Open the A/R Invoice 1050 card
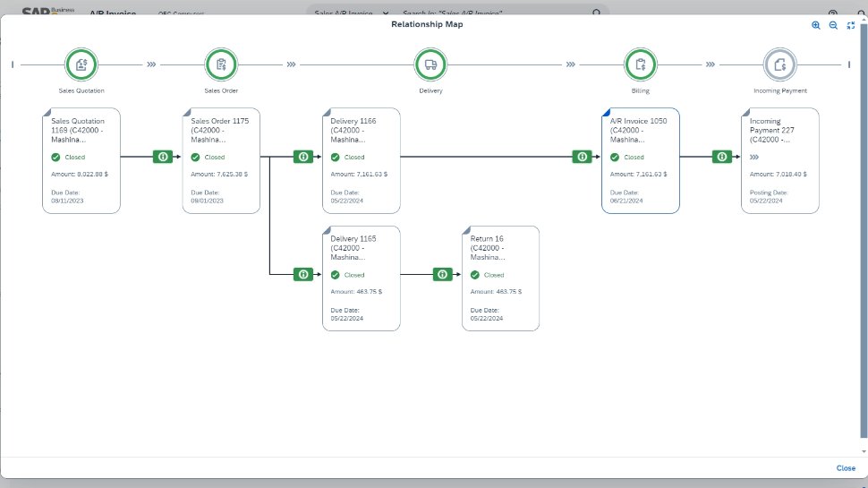 pyautogui.click(x=640, y=161)
